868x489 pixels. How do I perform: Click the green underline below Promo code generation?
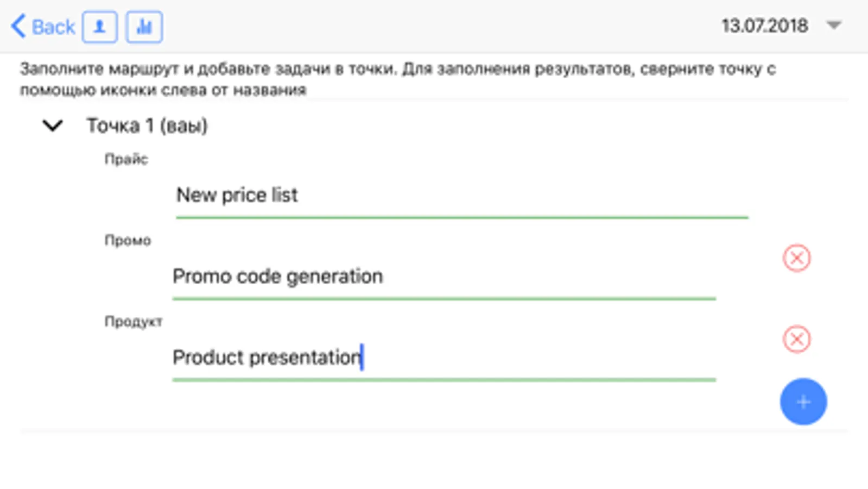443,298
